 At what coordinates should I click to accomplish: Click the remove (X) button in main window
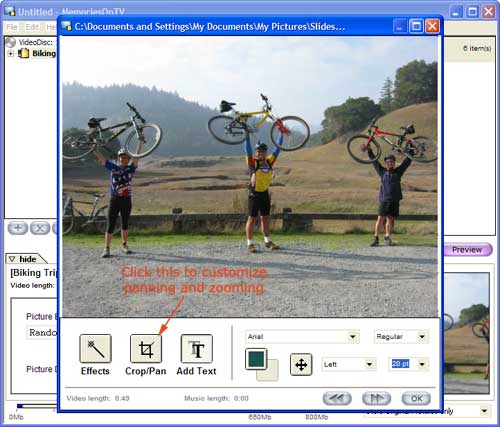[x=40, y=228]
